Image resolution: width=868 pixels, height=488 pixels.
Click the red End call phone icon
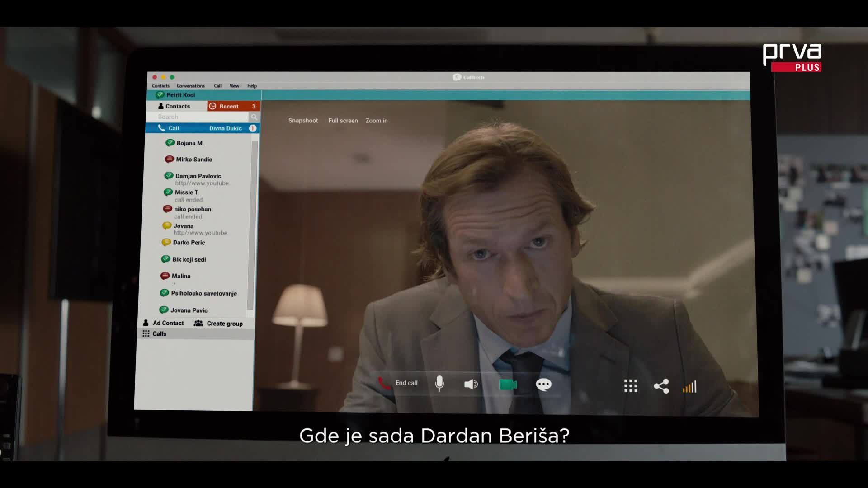384,383
